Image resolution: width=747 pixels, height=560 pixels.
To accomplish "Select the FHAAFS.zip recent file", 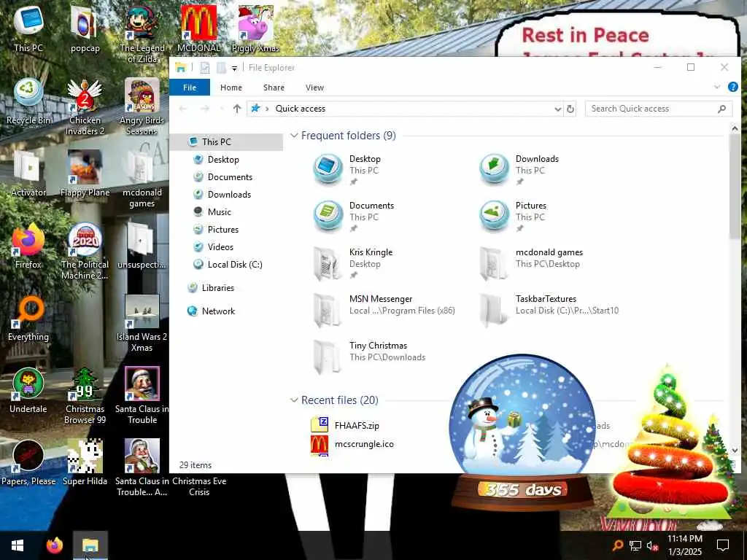I will tap(345, 425).
